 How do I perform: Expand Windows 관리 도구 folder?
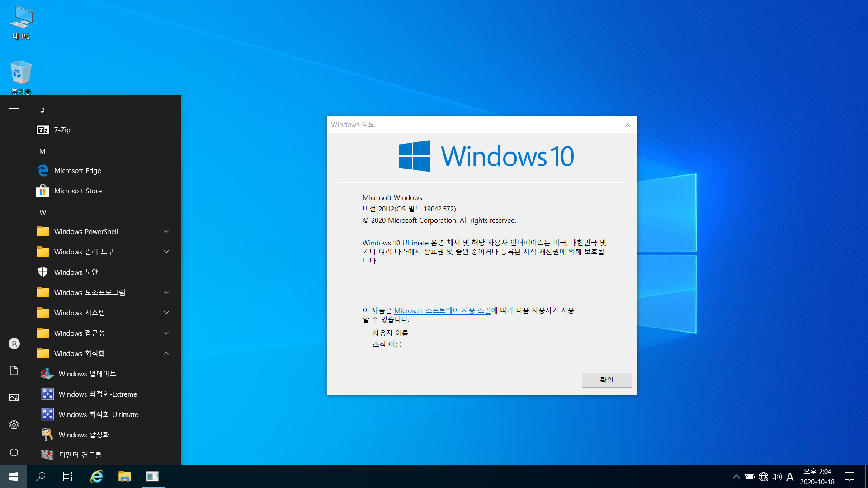pos(104,252)
